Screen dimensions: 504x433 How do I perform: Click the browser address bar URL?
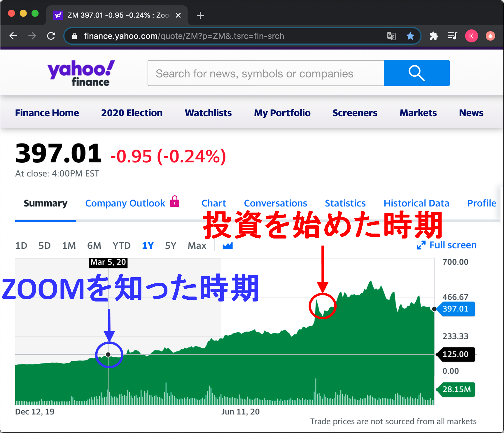pos(184,36)
